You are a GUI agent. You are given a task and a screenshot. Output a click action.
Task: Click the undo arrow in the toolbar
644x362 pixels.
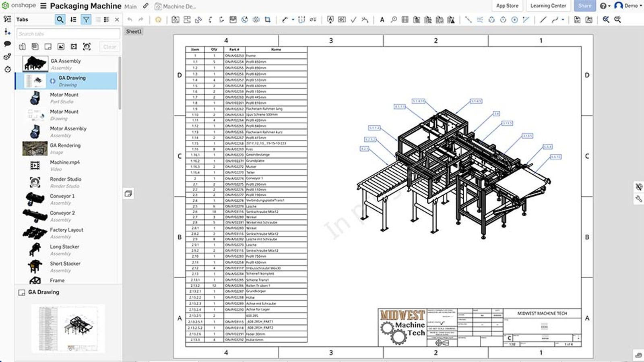tap(130, 19)
